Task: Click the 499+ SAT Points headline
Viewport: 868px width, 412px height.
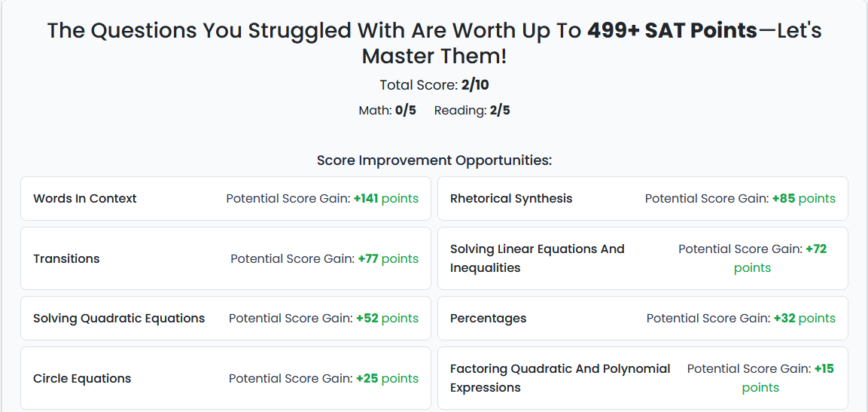Action: click(672, 31)
